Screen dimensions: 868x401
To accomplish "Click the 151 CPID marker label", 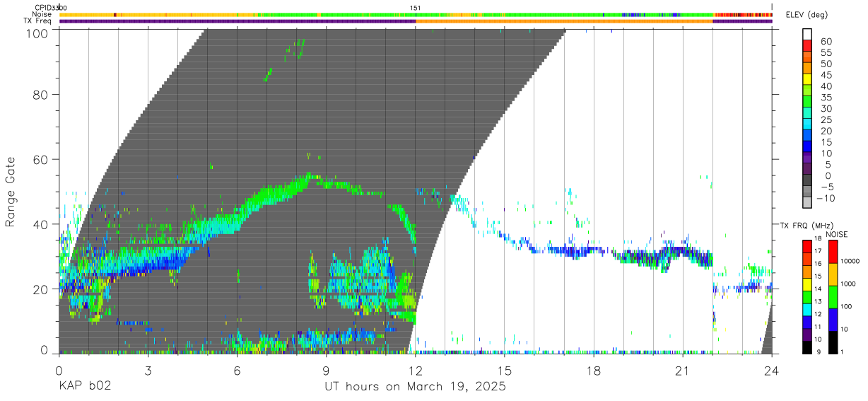I will 416,7.
